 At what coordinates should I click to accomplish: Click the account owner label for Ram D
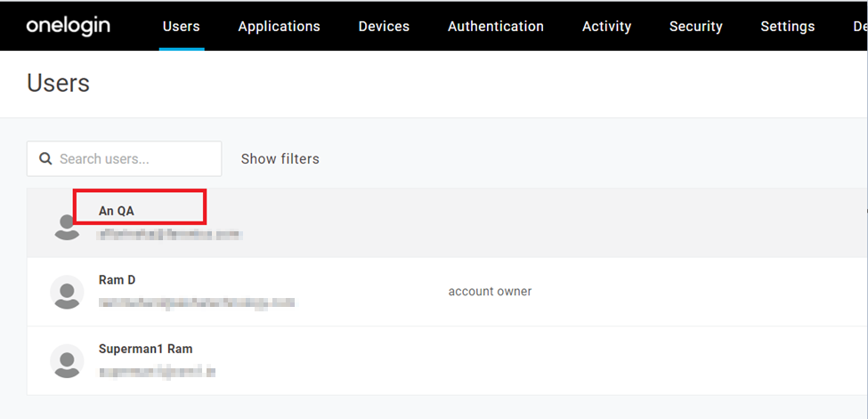[x=490, y=292]
